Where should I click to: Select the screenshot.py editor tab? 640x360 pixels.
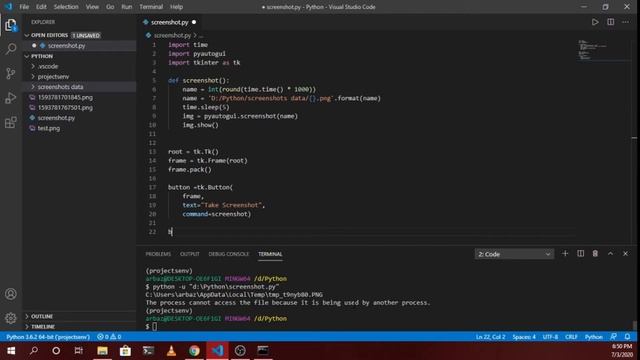coord(169,22)
